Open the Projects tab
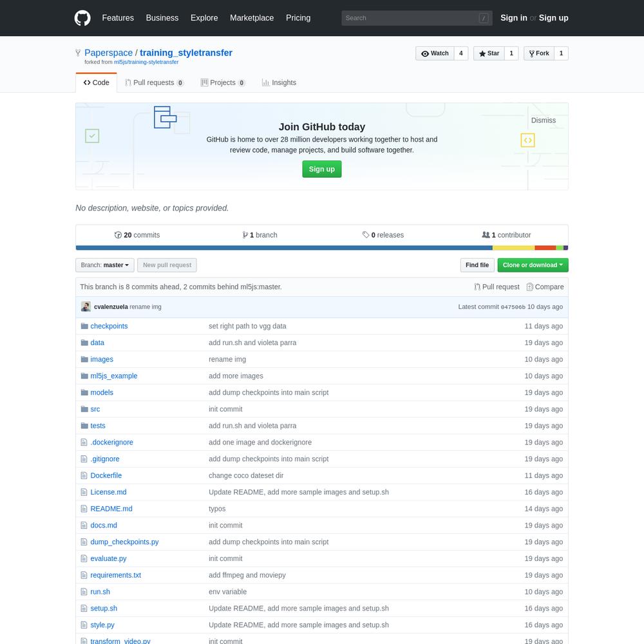Viewport: 644px width, 644px height. point(223,82)
